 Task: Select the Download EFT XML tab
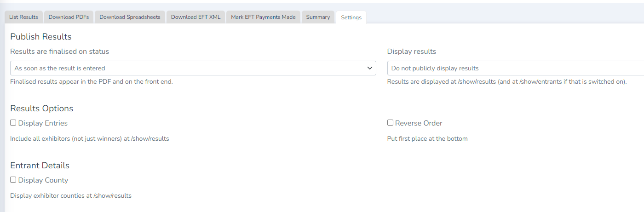[195, 17]
